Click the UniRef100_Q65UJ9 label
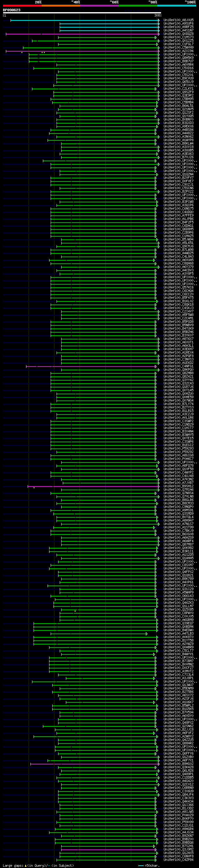 (178, 82)
